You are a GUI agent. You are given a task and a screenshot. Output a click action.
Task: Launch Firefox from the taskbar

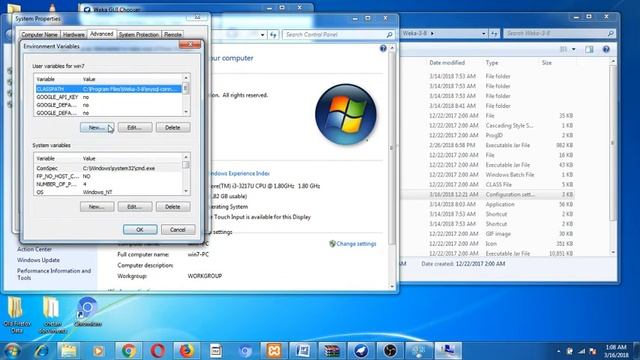coord(186,351)
